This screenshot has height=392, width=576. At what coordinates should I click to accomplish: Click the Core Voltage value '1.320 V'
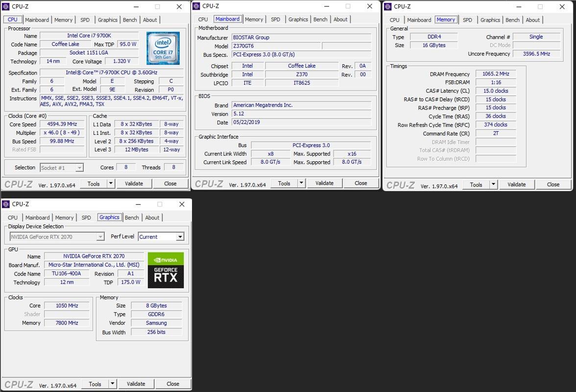point(121,61)
